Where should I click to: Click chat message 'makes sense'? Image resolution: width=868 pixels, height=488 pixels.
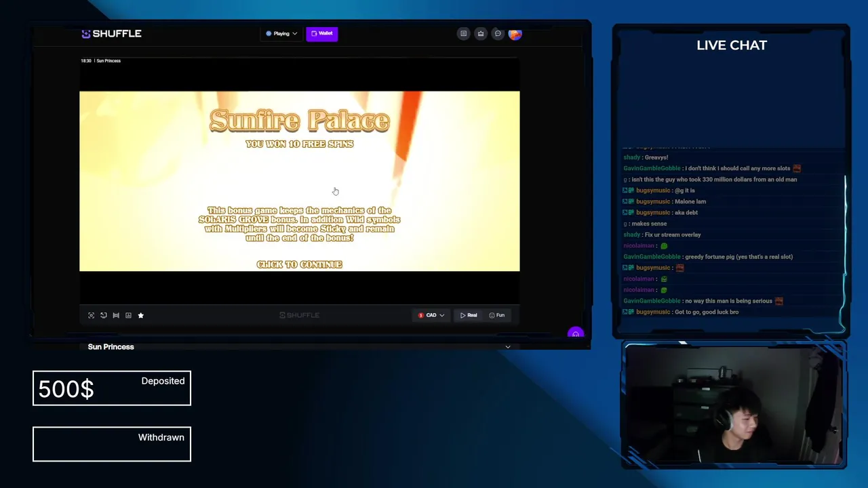tap(648, 224)
